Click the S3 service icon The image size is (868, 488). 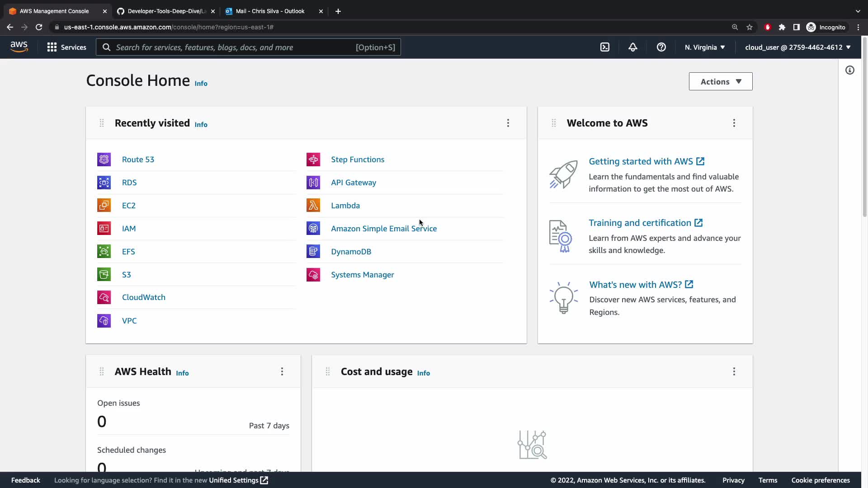tap(104, 275)
